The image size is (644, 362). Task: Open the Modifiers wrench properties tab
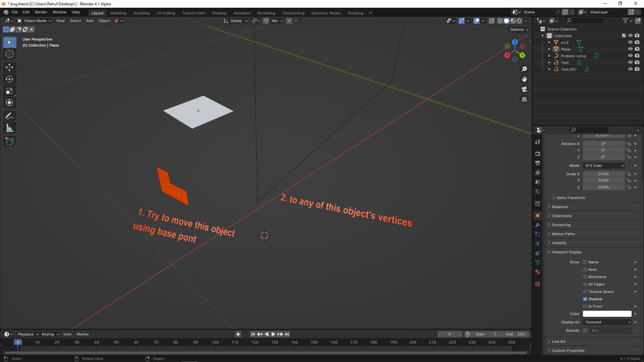(538, 225)
